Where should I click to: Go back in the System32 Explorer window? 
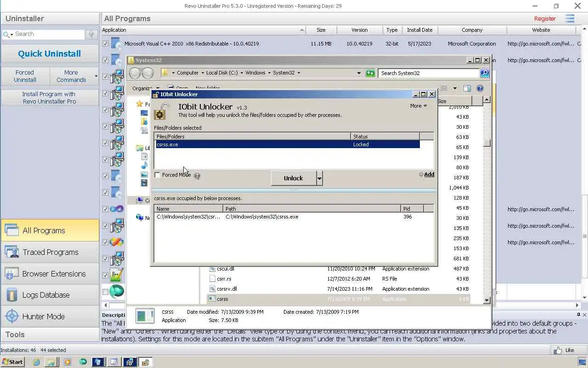(135, 73)
